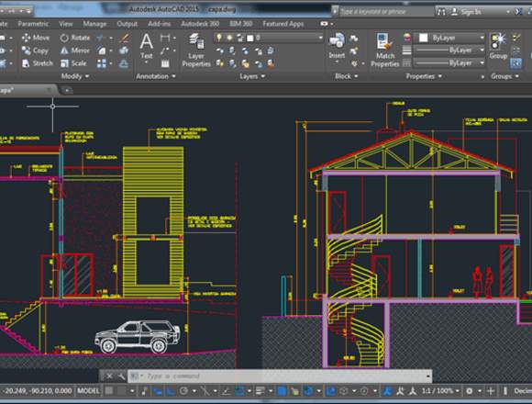Viewport: 532px width, 404px height.
Task: Select the Copy tool
Action: 35,50
